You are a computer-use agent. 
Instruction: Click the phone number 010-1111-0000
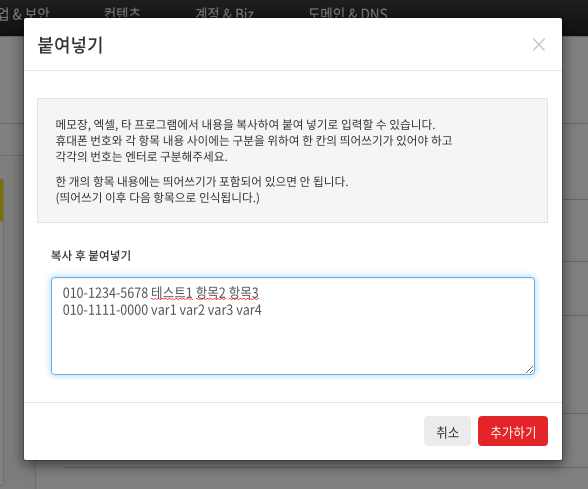(x=105, y=310)
